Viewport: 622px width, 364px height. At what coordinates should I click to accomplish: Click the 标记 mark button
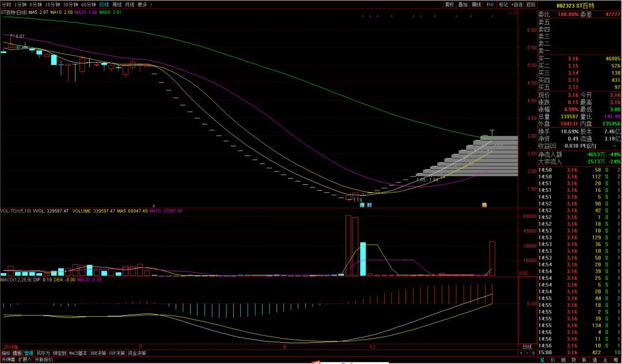tap(503, 4)
